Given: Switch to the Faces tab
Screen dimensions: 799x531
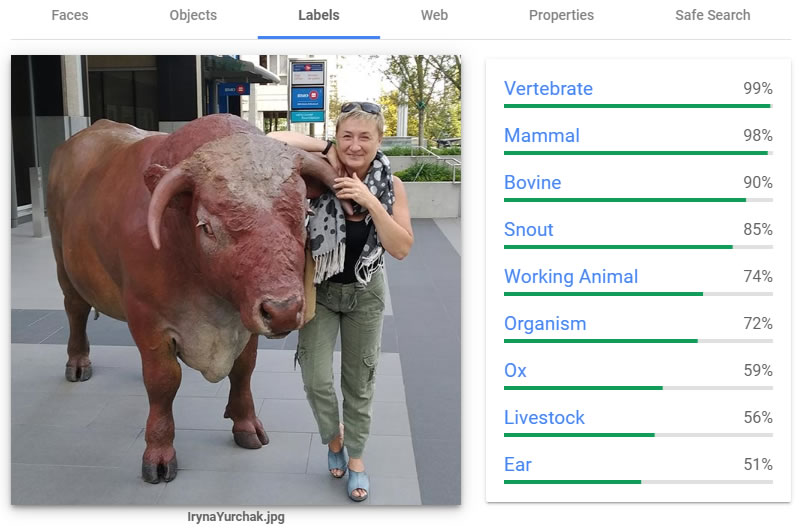Looking at the screenshot, I should pos(70,15).
